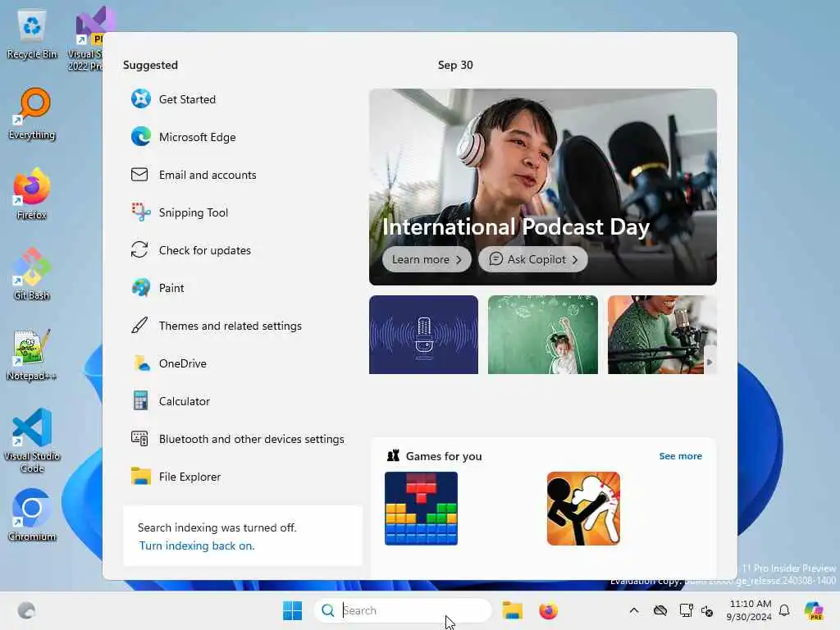Open the Copilot preview icon in the taskbar
This screenshot has width=840, height=630.
click(814, 610)
